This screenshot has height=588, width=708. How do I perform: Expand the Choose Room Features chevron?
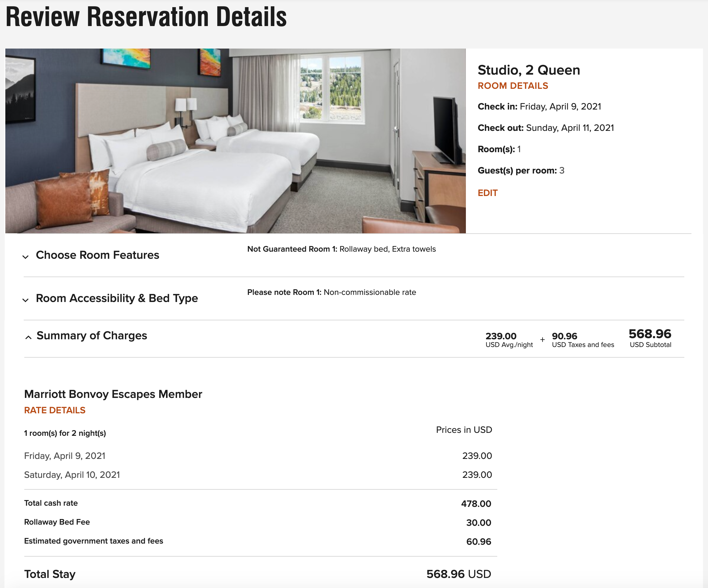pyautogui.click(x=26, y=257)
